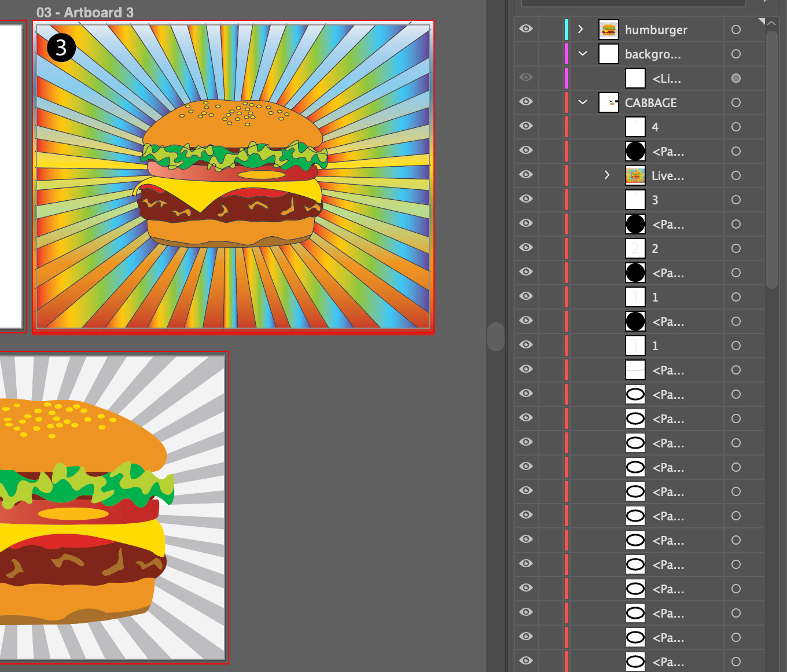Screen dimensions: 787x672
Task: Collapse the CABBAGE layer
Action: click(x=583, y=102)
